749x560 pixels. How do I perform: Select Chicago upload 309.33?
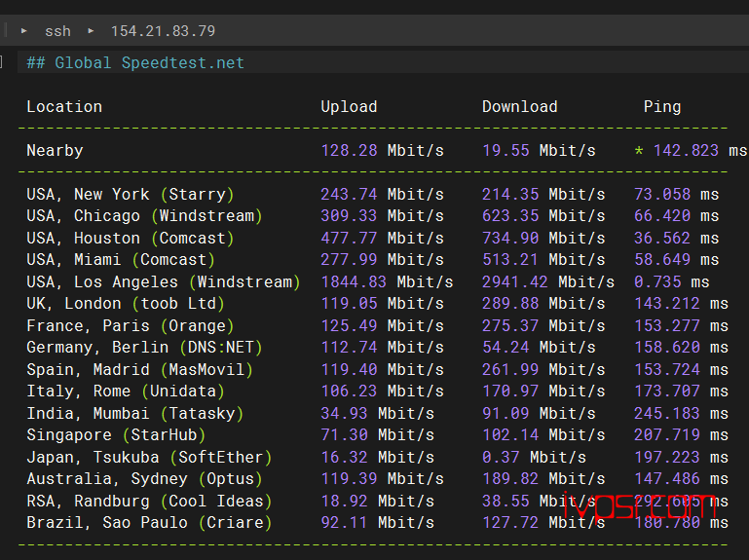(349, 216)
